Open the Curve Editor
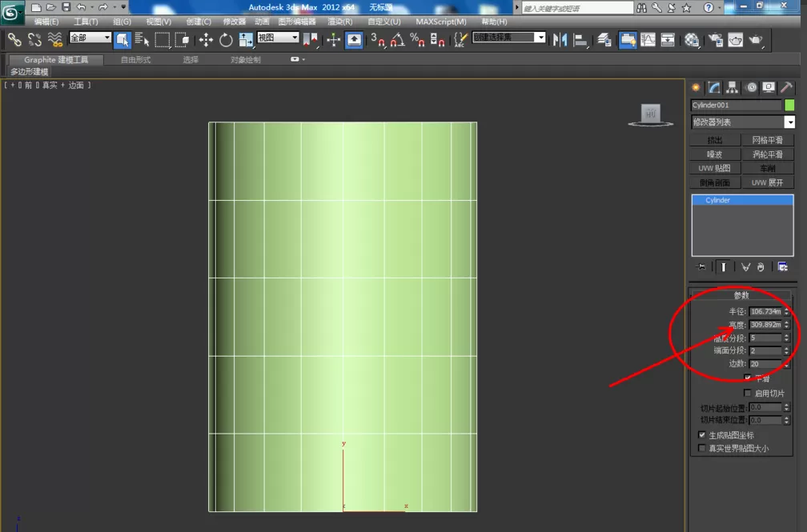 click(x=648, y=40)
